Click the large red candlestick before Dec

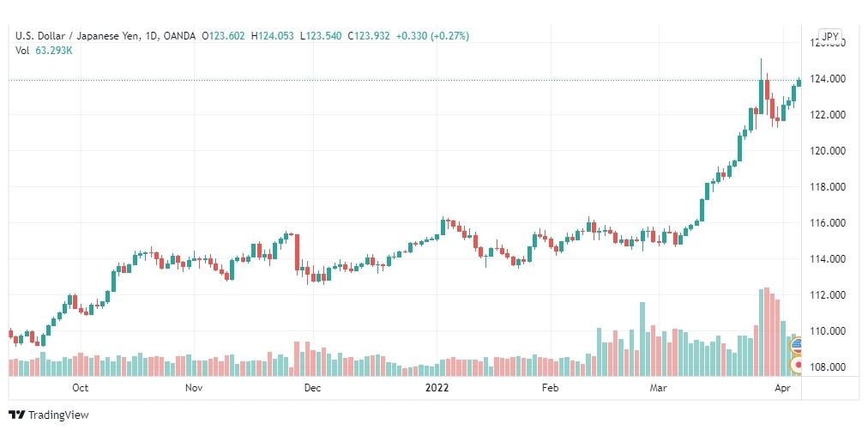tap(298, 252)
